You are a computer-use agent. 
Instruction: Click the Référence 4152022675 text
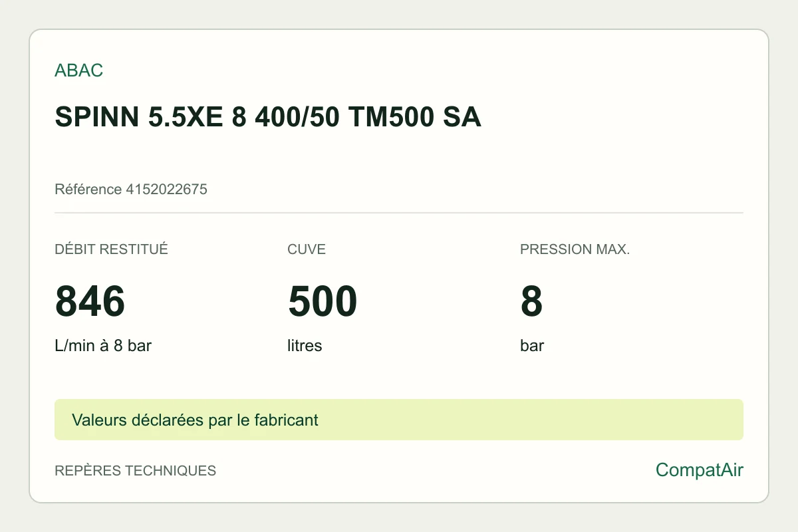tap(131, 190)
